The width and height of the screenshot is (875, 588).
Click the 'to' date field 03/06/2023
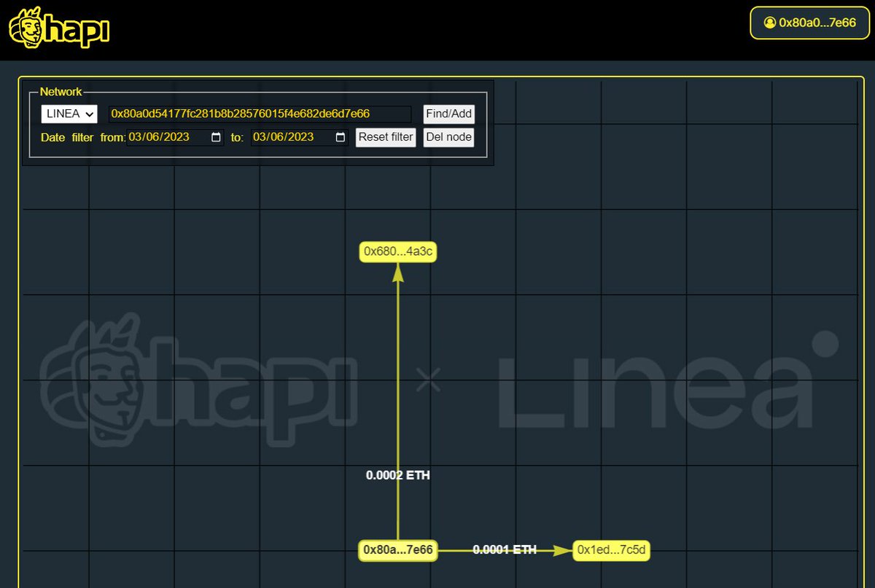coord(299,137)
